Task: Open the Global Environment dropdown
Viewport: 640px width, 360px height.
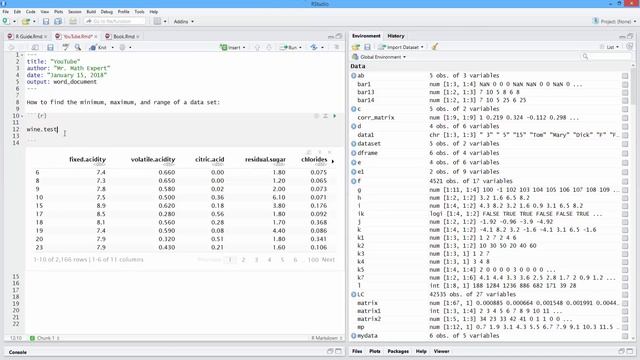Action: (x=379, y=57)
